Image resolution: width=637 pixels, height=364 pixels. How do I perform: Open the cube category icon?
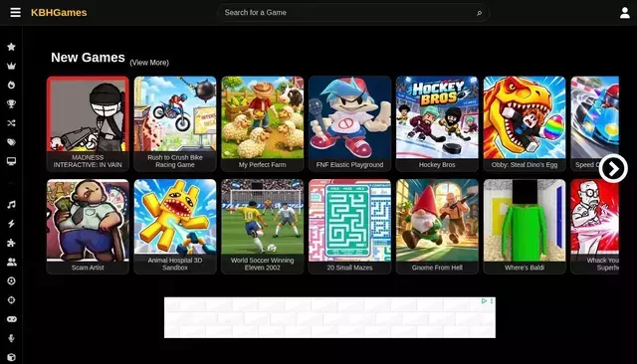(x=11, y=357)
